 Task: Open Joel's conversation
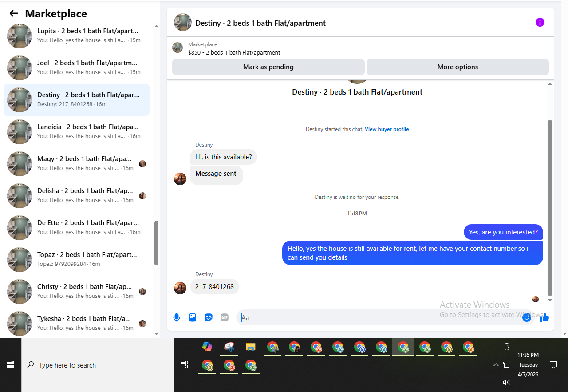(x=76, y=68)
